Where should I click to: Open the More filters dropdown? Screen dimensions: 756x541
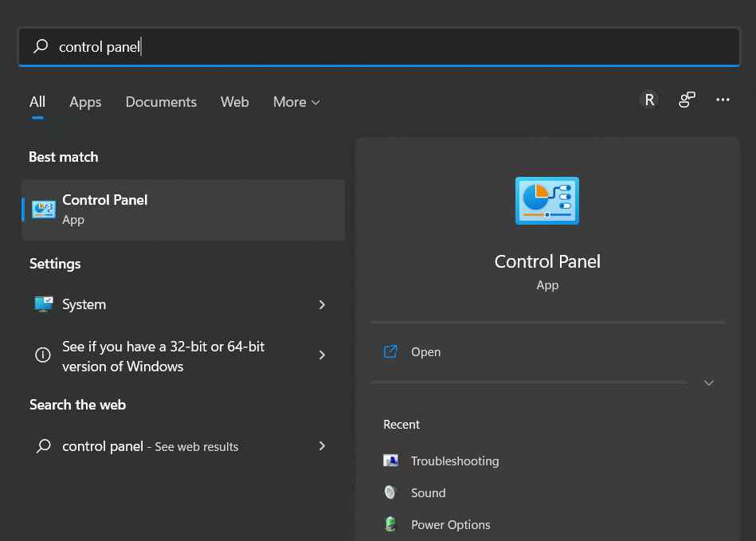coord(296,102)
